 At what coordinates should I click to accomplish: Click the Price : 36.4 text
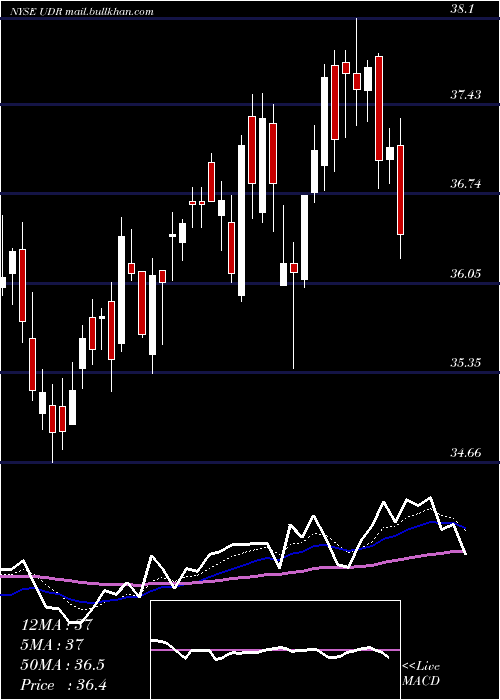coord(63,685)
